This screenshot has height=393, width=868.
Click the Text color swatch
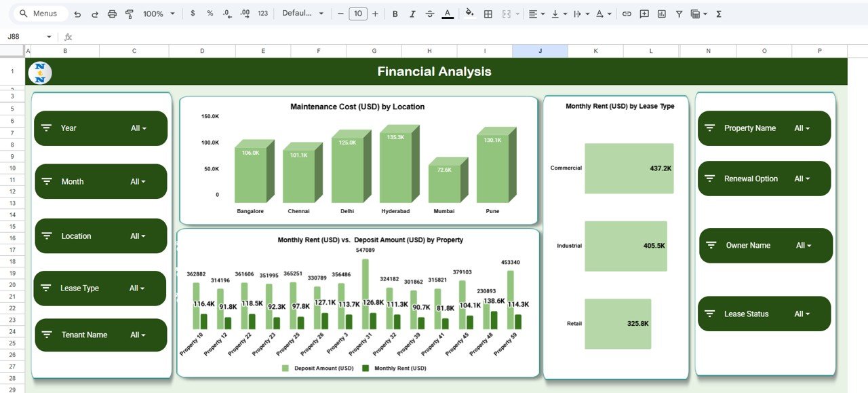coord(448,14)
